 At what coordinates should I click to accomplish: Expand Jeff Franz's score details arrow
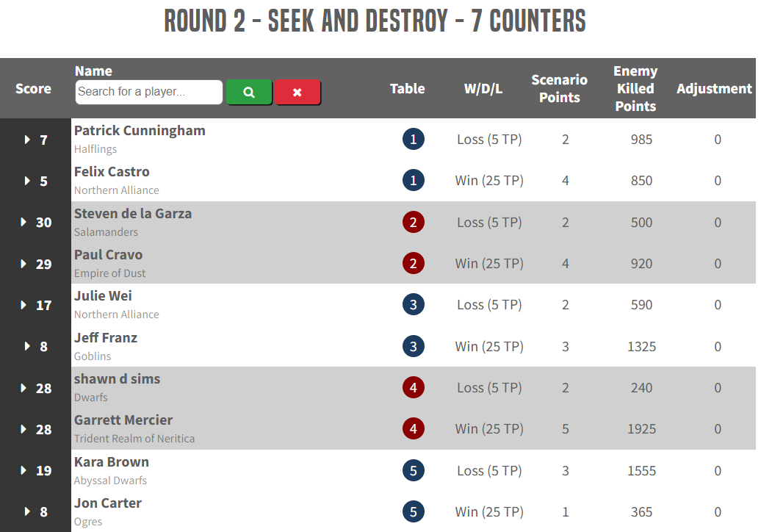click(28, 346)
